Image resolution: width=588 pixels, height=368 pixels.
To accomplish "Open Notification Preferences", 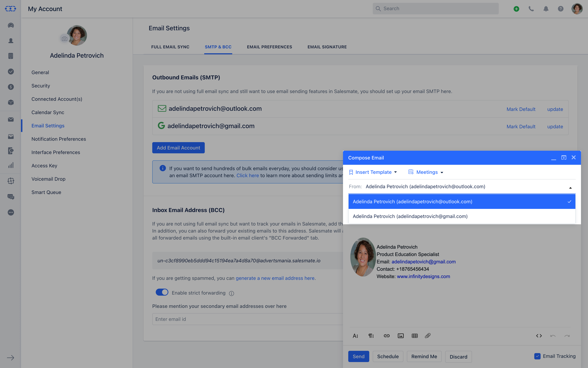I will click(x=59, y=139).
